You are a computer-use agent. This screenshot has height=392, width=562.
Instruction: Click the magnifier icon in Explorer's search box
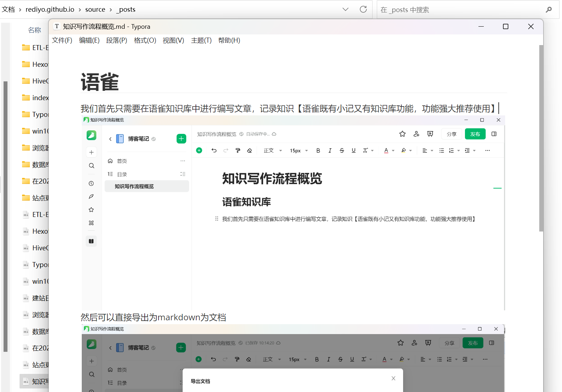(549, 10)
